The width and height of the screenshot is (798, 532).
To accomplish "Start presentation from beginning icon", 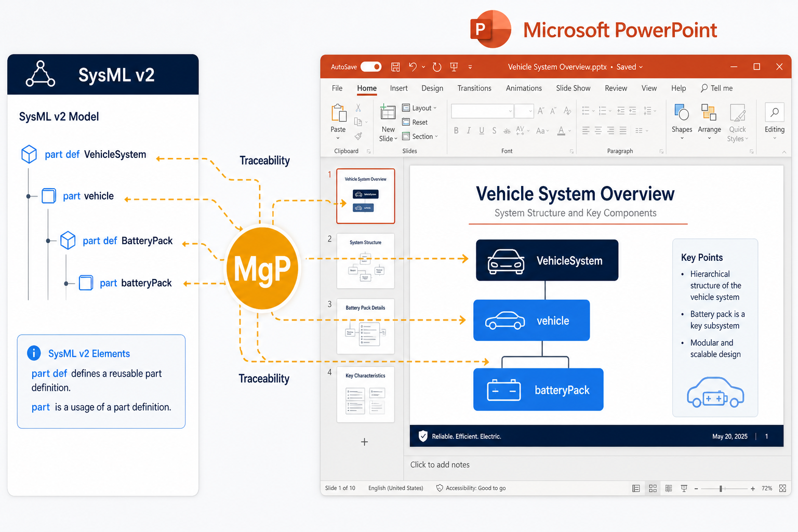I will tap(454, 66).
